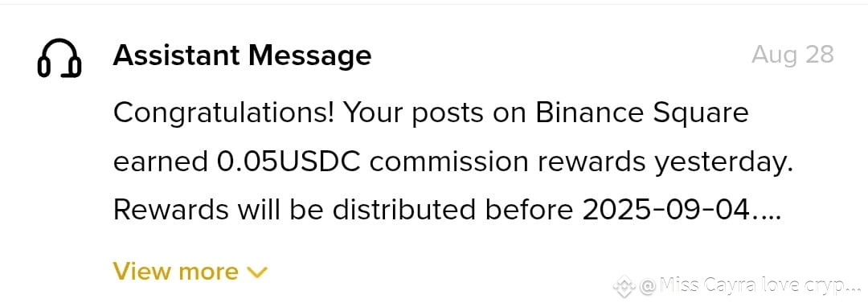Click the Rewards will be distributed line
The width and height of the screenshot is (868, 307).
(447, 211)
